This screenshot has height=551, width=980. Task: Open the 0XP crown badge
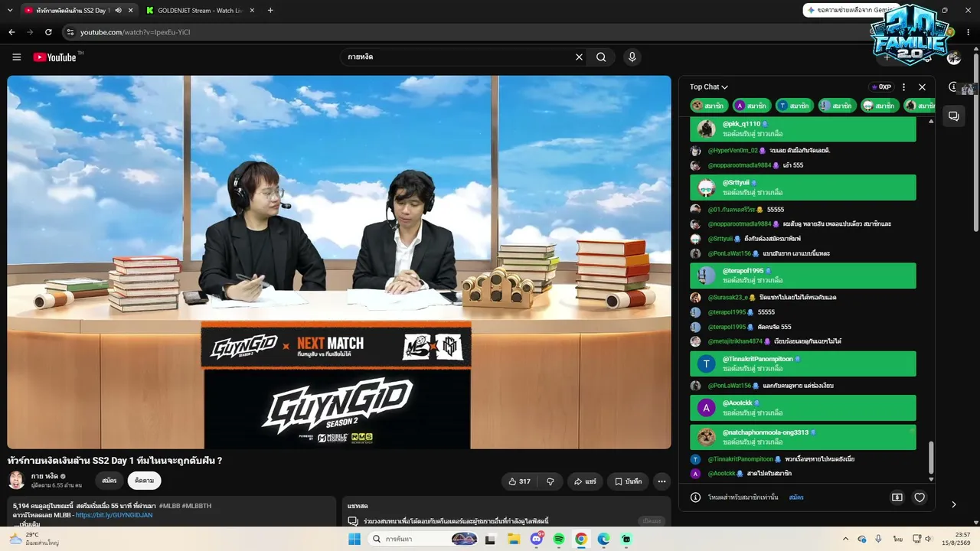881,87
